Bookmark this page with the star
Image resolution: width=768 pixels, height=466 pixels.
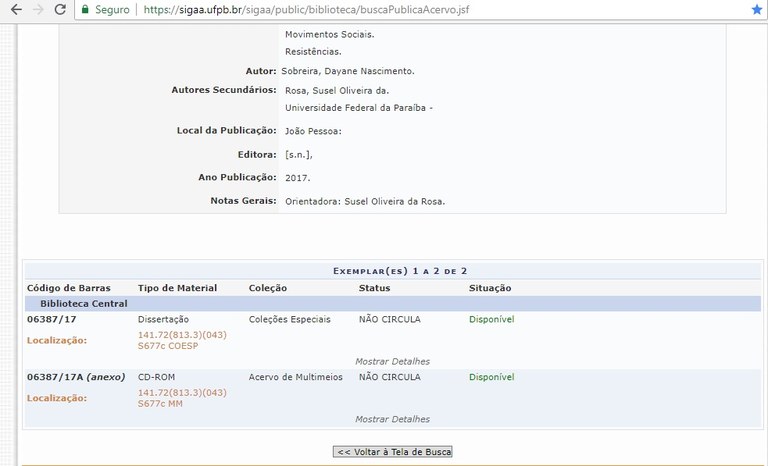click(756, 10)
